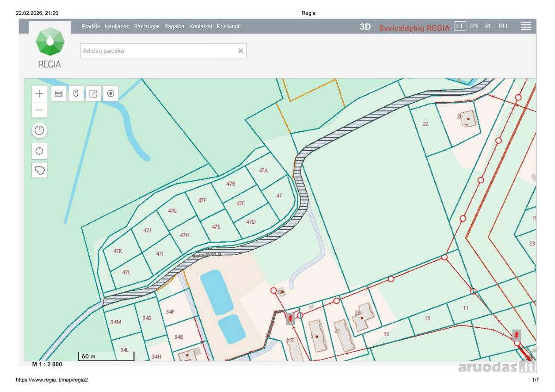
Task: Click the REGIA logo
Action: [x=50, y=48]
